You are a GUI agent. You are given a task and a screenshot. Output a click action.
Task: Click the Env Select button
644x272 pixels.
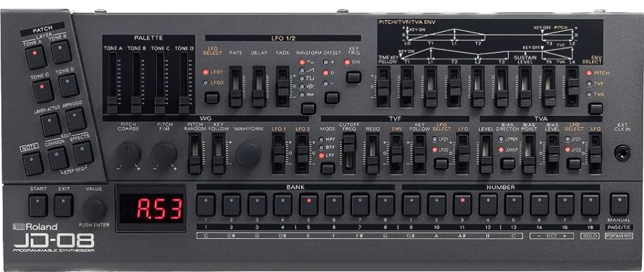pyautogui.click(x=595, y=108)
